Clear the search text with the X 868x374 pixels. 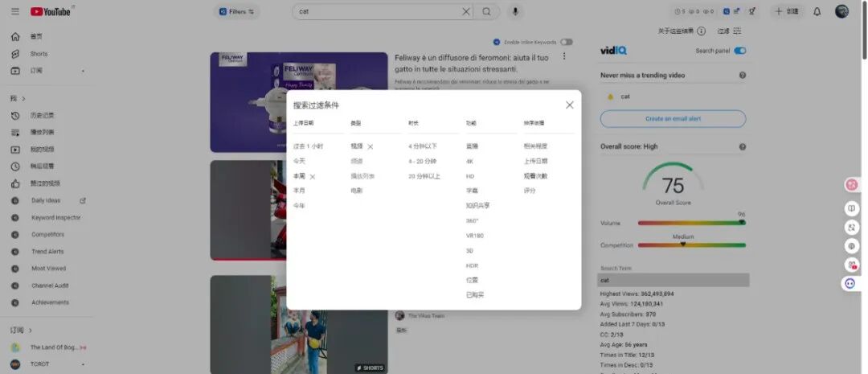[466, 11]
